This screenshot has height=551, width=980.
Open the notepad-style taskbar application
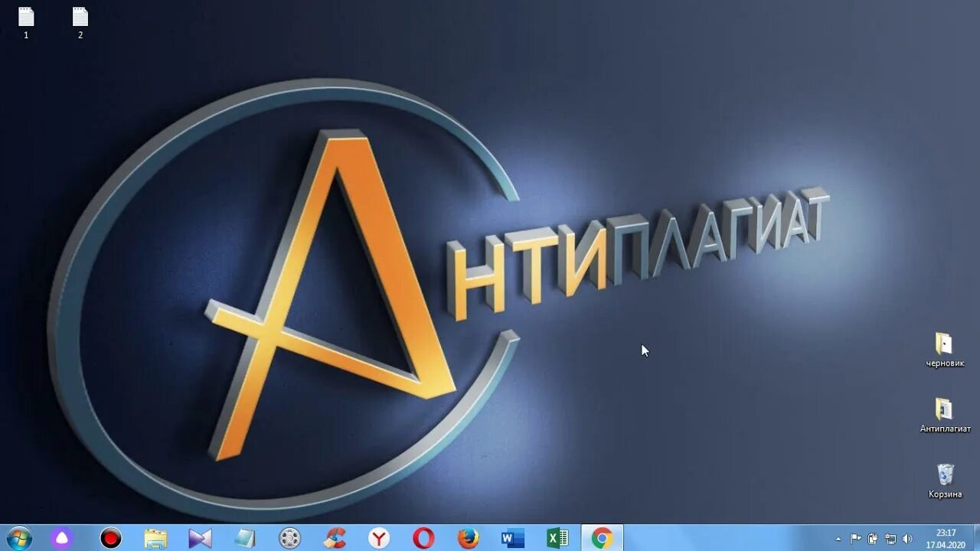pyautogui.click(x=245, y=538)
